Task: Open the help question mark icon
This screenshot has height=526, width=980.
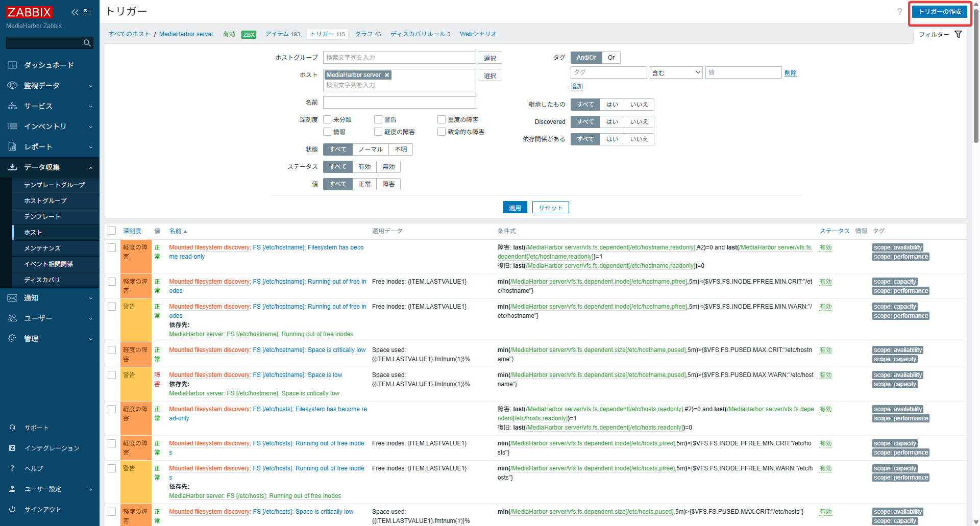Action: pyautogui.click(x=900, y=12)
